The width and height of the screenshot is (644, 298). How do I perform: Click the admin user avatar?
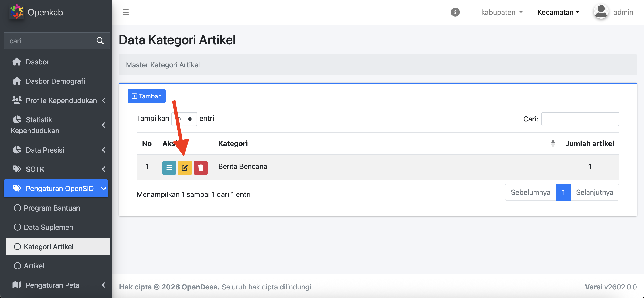point(601,12)
